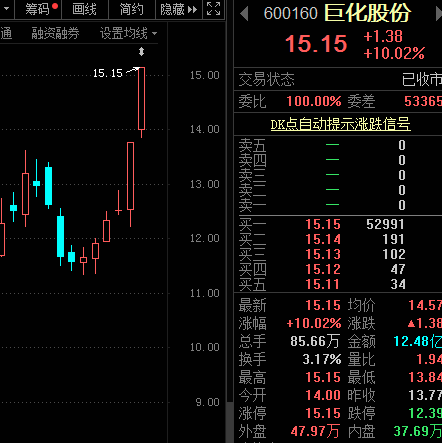This screenshot has width=442, height=443.
Task: Click the 卖一 sell order row
Action: click(x=338, y=205)
